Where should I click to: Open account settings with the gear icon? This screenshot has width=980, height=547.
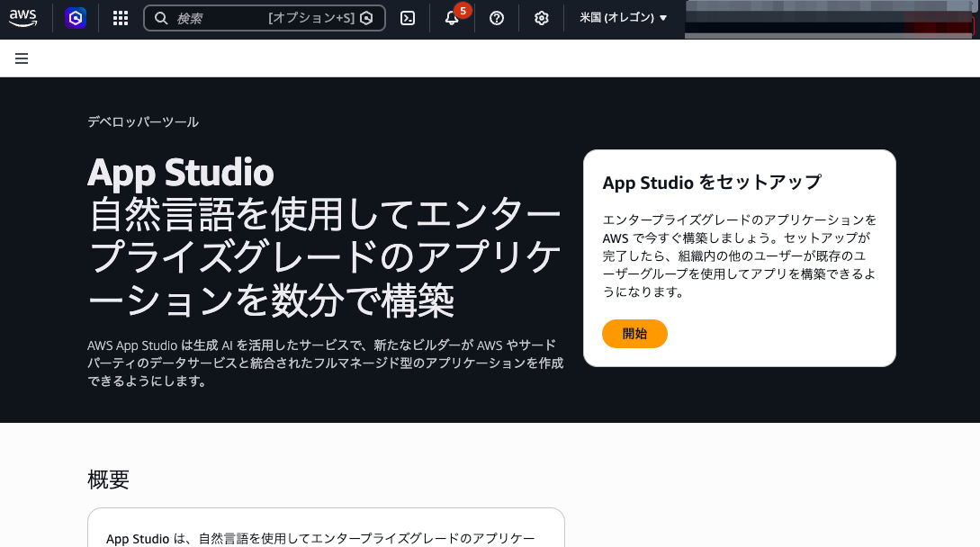pos(541,18)
